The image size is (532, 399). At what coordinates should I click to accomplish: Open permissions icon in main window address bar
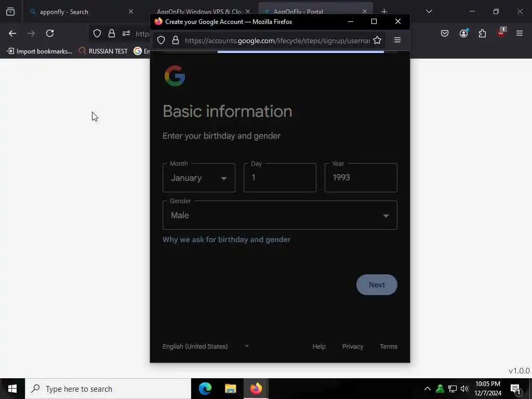(x=126, y=33)
